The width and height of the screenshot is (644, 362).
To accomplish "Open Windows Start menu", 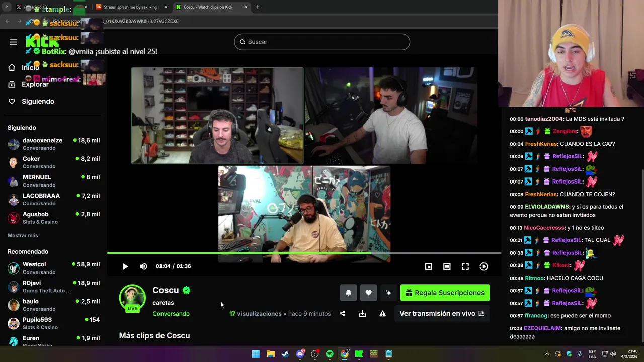I will pos(256,354).
